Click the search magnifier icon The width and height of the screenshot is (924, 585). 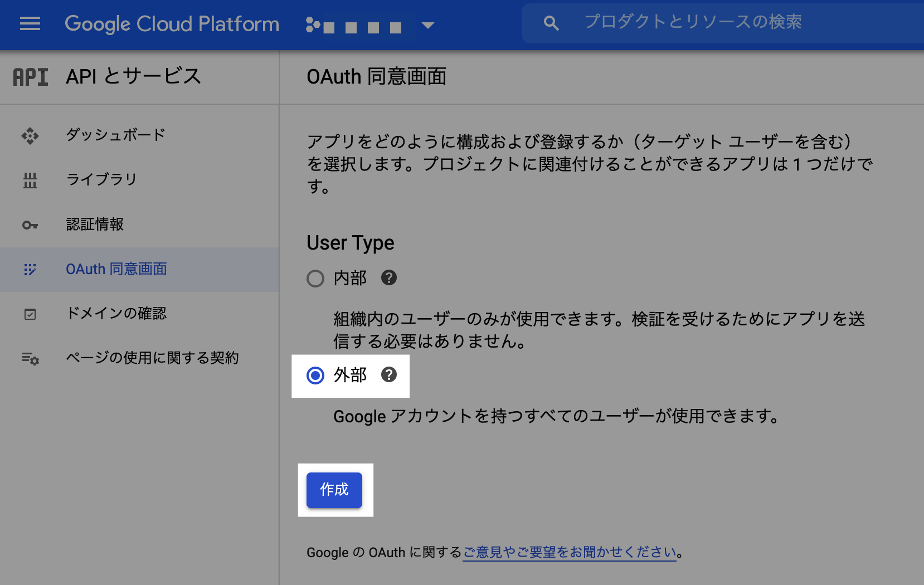click(551, 23)
